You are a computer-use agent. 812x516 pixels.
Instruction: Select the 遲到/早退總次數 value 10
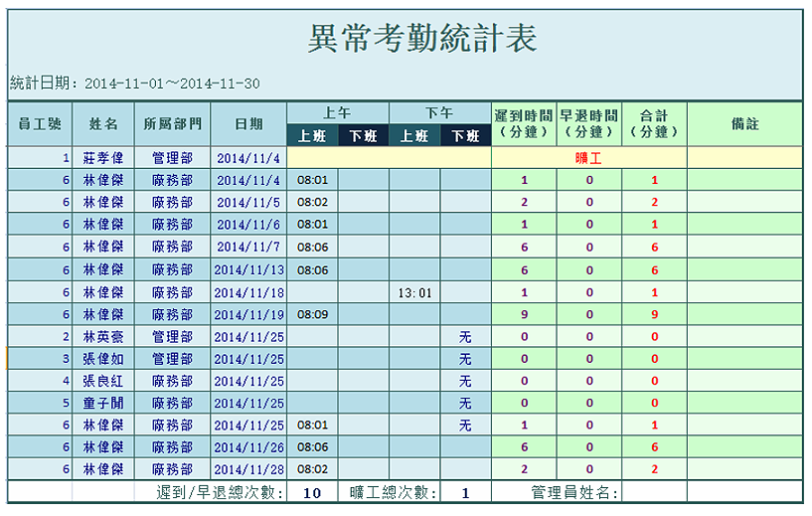coord(312,493)
